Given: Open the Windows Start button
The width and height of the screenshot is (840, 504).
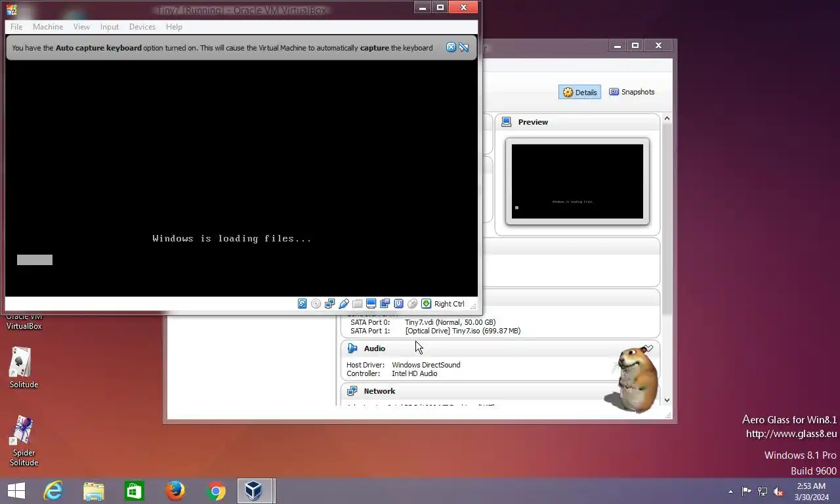Looking at the screenshot, I should [16, 491].
